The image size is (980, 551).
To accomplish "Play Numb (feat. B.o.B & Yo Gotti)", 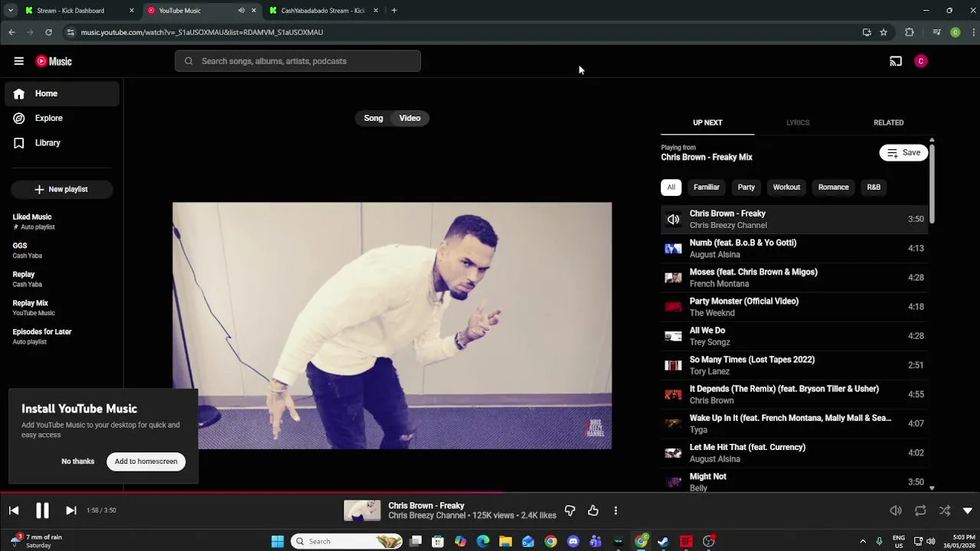I will point(795,248).
